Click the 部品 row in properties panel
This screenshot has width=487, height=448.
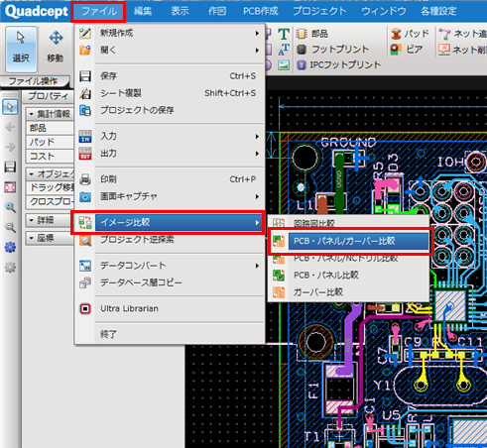pyautogui.click(x=50, y=128)
